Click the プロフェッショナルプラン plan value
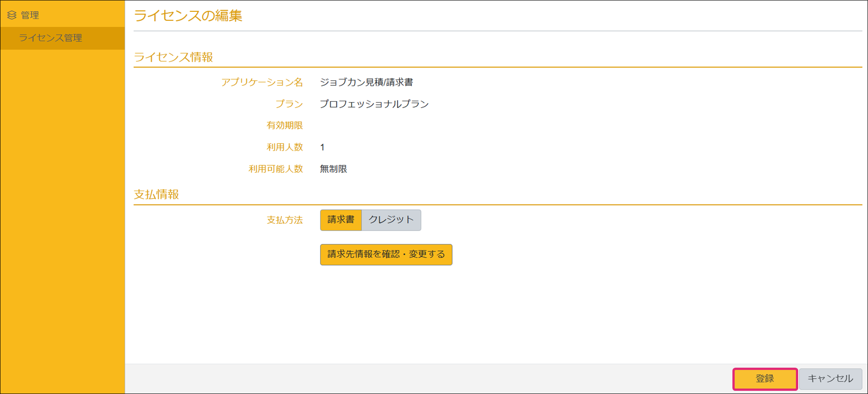Screen dimensions: 868x394 pyautogui.click(x=374, y=104)
